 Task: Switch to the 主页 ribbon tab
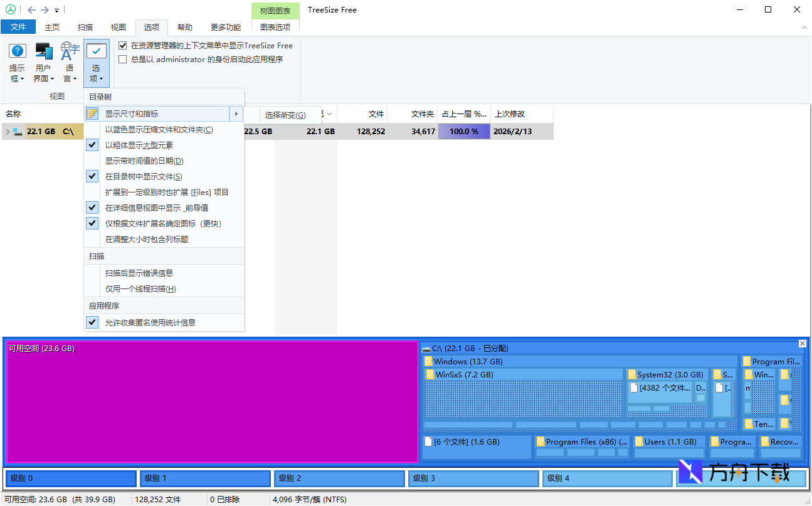[x=52, y=27]
